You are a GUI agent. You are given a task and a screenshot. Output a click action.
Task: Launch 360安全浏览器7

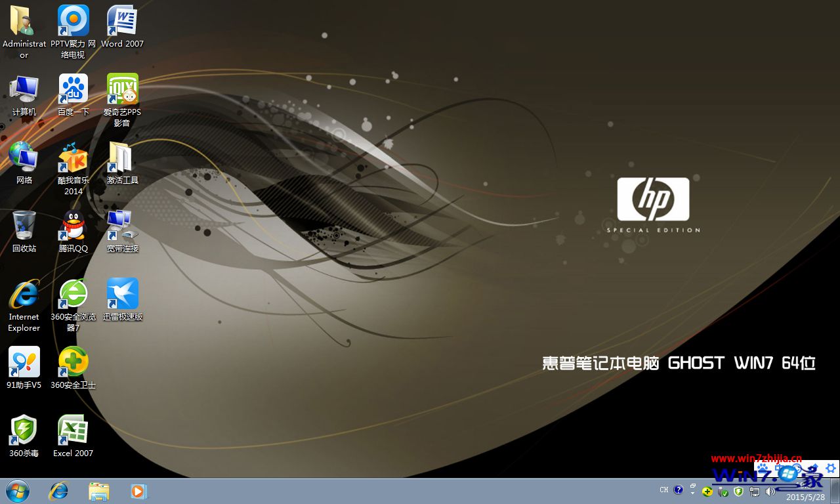[73, 294]
